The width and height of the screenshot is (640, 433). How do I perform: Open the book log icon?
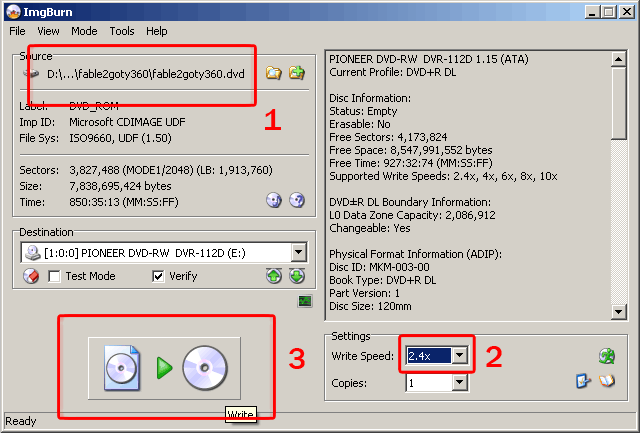[x=607, y=381]
